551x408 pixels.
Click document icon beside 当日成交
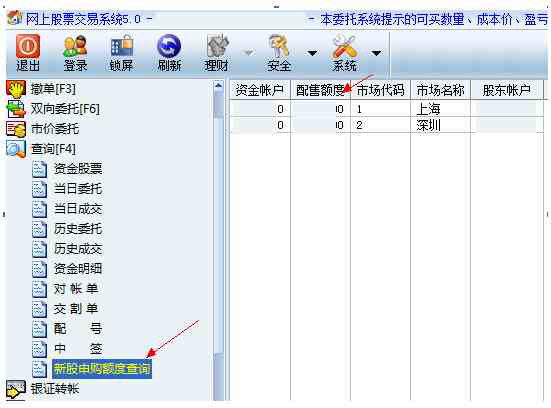coord(39,209)
